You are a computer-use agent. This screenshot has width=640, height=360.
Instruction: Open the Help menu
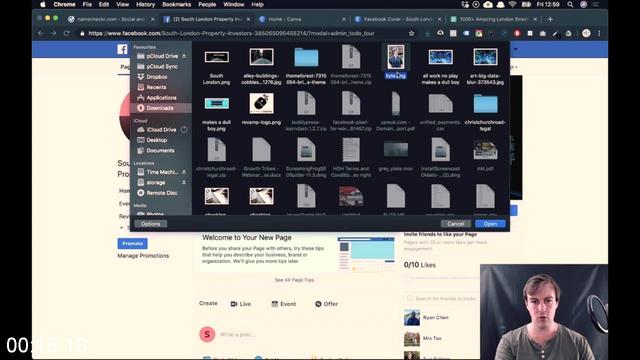257,4
